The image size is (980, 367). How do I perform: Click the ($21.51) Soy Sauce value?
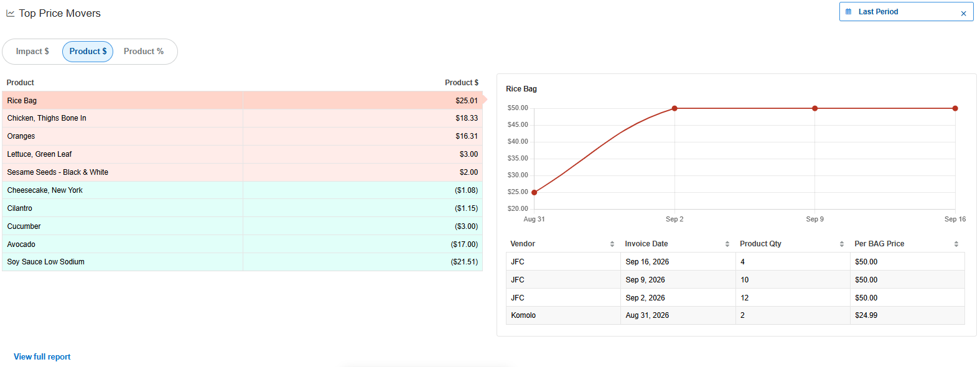(464, 262)
